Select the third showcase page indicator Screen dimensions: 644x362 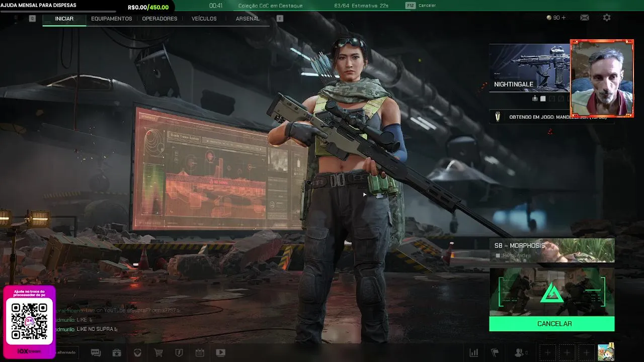[x=552, y=99]
